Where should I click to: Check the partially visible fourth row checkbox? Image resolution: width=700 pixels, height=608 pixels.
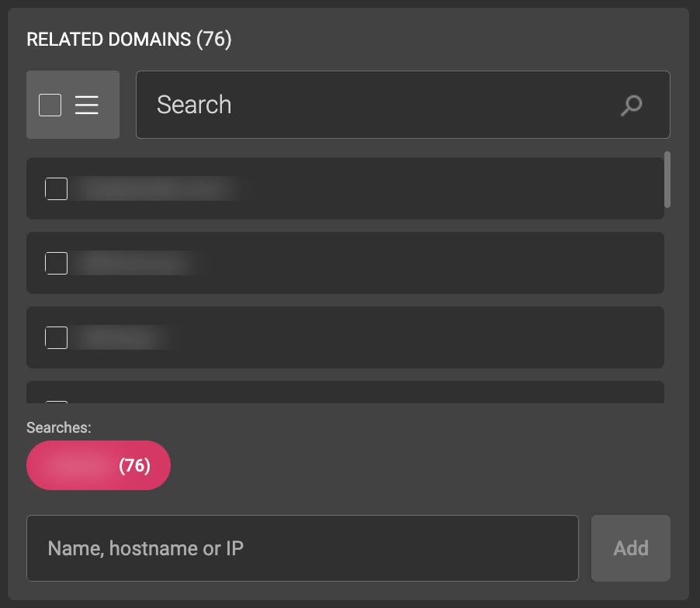(x=57, y=400)
